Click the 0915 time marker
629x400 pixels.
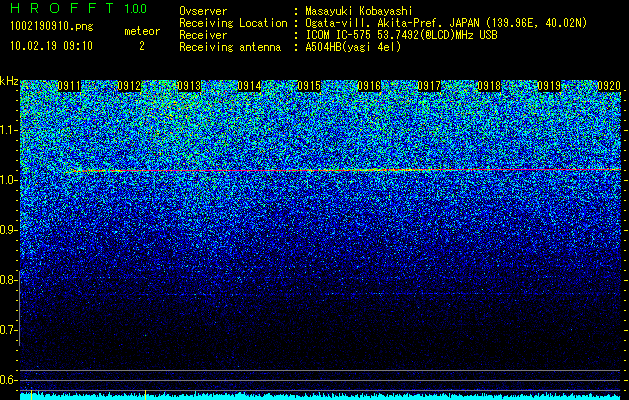(x=309, y=86)
